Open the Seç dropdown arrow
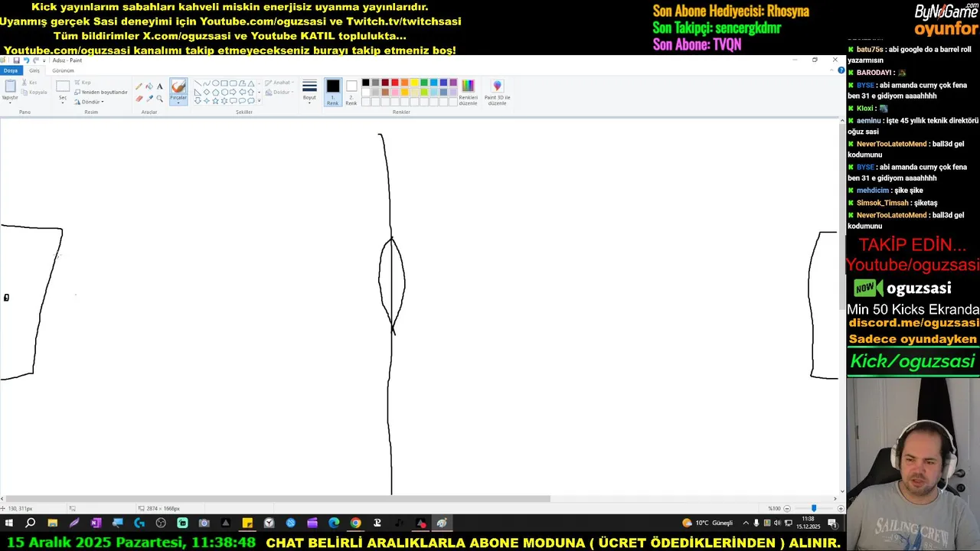The image size is (980, 551). pyautogui.click(x=63, y=103)
